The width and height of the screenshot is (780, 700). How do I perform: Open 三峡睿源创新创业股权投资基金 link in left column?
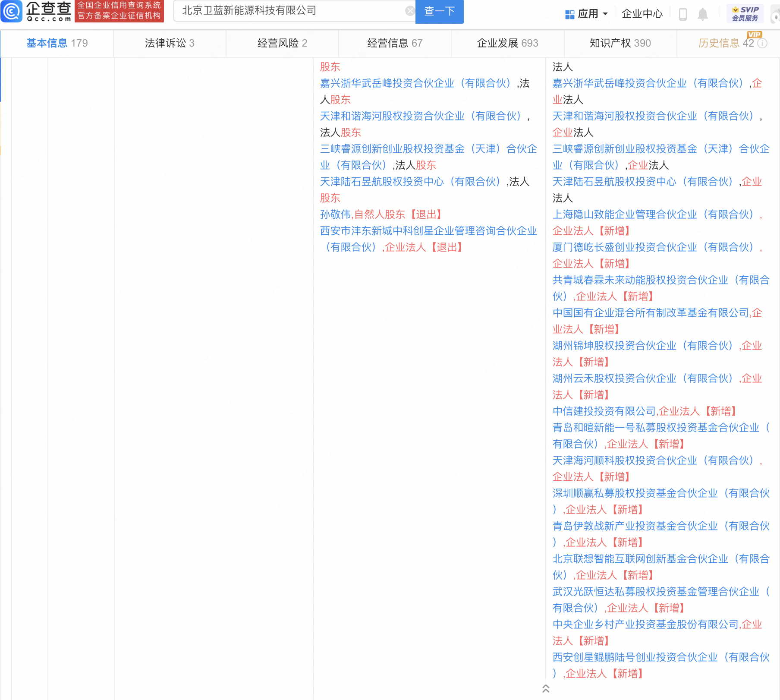click(428, 157)
